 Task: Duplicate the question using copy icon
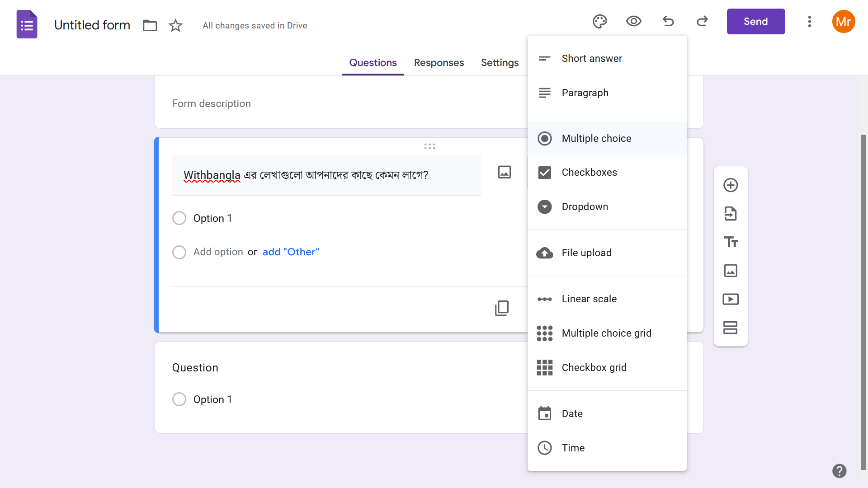(502, 308)
